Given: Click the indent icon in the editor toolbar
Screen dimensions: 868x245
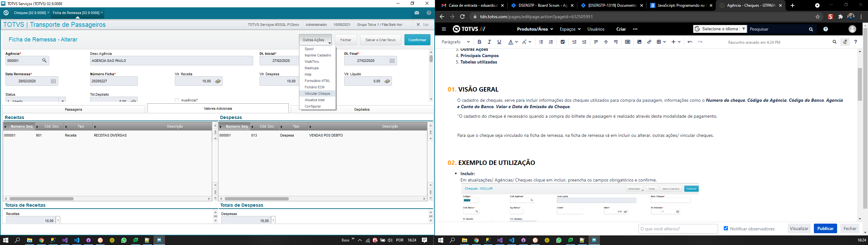Looking at the screenshot, I should coord(584,42).
